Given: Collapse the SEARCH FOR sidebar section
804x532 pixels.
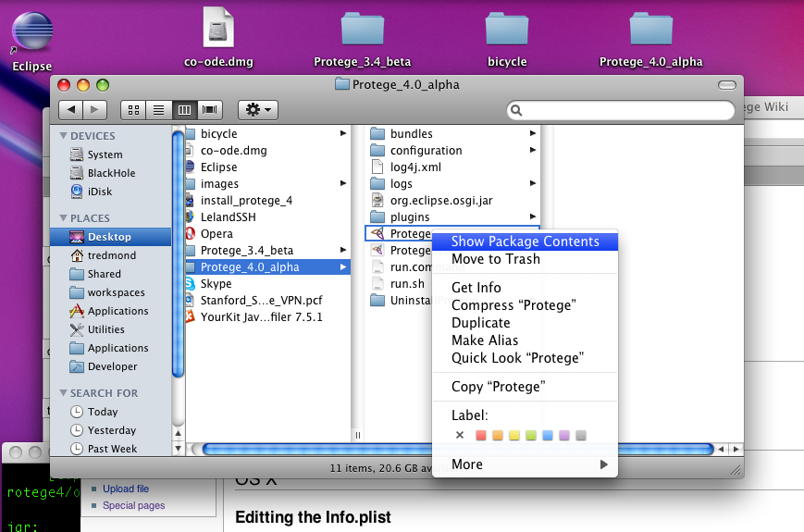Looking at the screenshot, I should click(64, 392).
